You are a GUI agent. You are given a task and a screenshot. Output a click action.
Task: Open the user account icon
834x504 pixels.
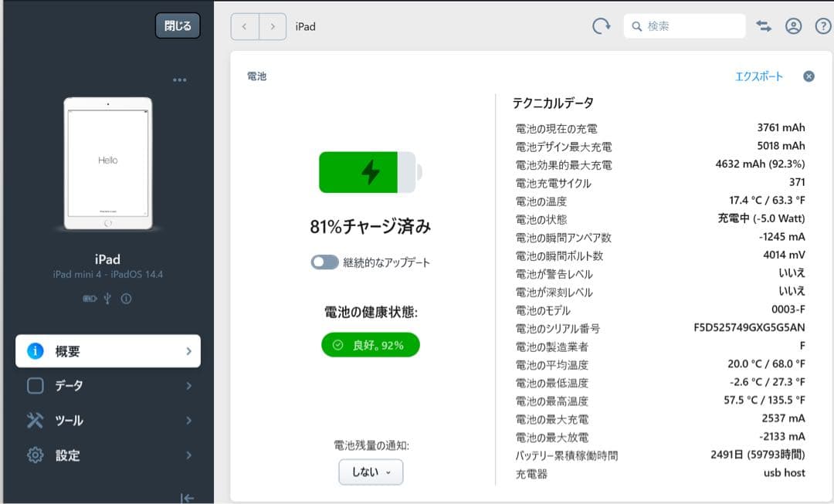(793, 26)
